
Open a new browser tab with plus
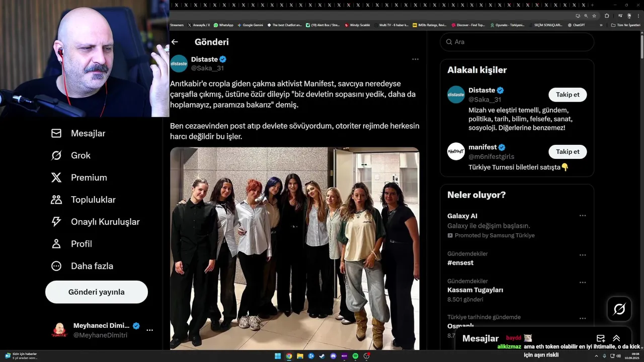(x=593, y=5)
